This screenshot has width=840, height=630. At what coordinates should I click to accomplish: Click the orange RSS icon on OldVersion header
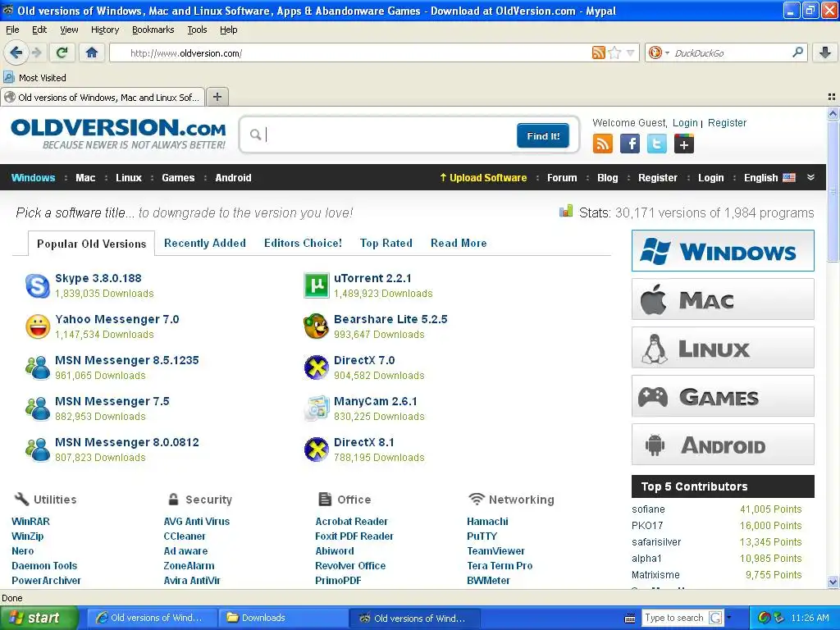(x=603, y=144)
